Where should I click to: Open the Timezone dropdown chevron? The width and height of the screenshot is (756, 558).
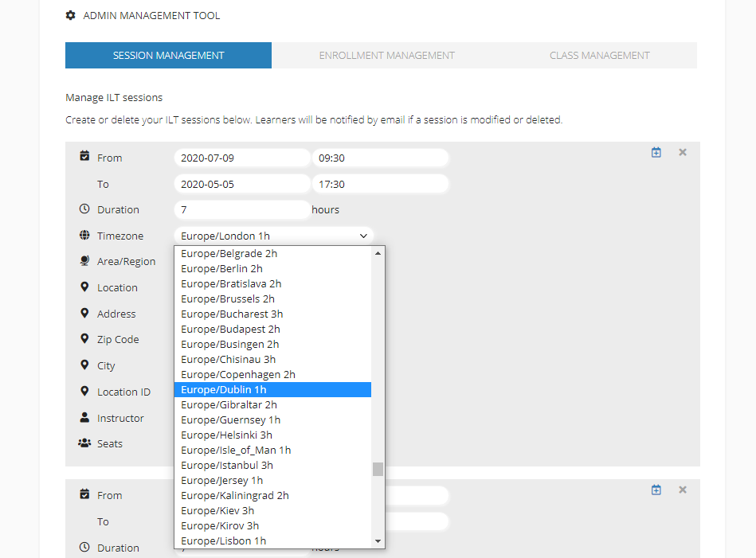[364, 235]
